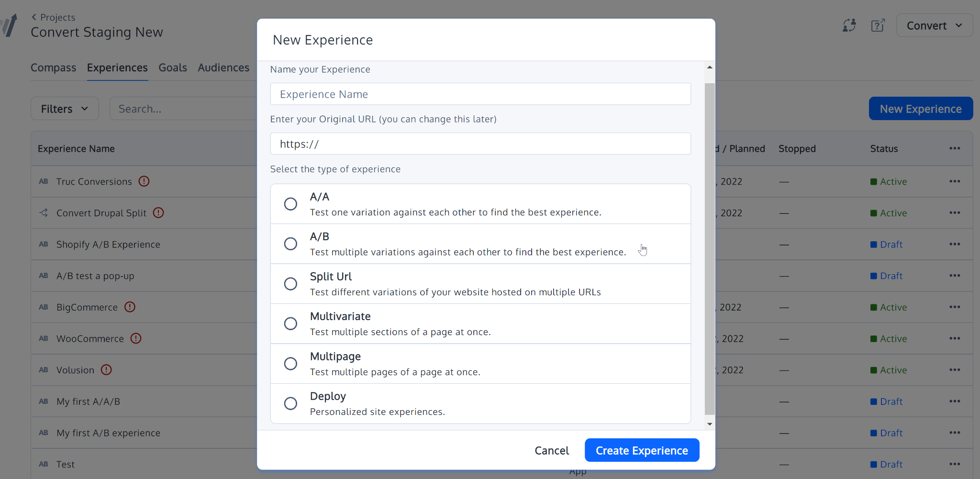Open more options for A/B test a pop-up row
Viewport: 980px width, 479px height.
click(955, 276)
